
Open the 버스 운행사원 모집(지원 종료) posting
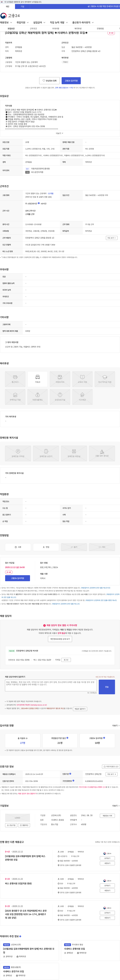coord(18,883)
